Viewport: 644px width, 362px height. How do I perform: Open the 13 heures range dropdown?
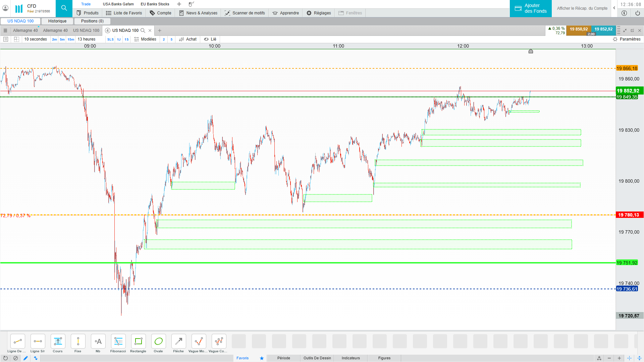click(87, 39)
